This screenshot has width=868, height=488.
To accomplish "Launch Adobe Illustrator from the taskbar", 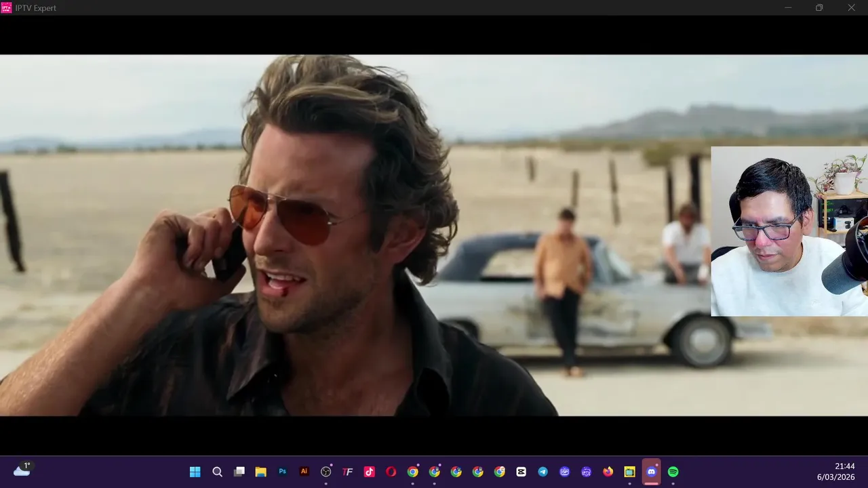I will coord(304,472).
